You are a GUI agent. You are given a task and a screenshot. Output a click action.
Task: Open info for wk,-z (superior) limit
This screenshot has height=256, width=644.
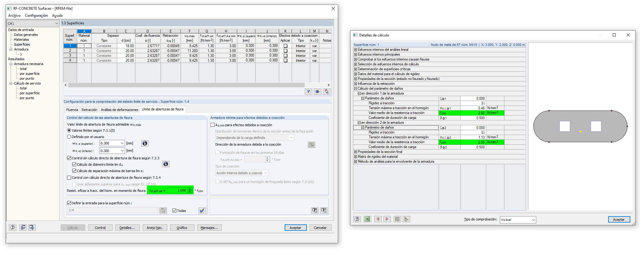tap(145, 143)
